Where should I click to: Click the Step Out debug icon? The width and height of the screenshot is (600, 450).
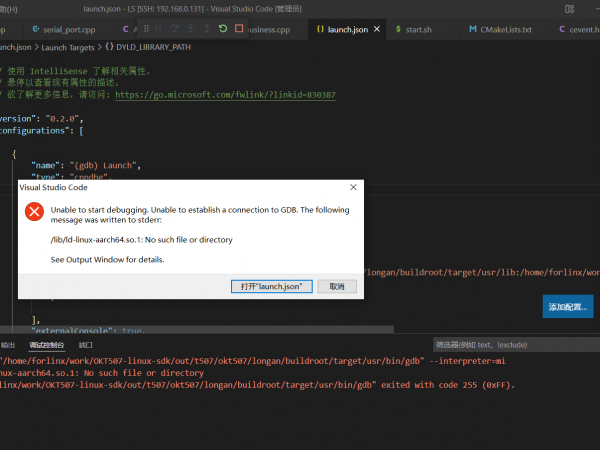pos(207,29)
